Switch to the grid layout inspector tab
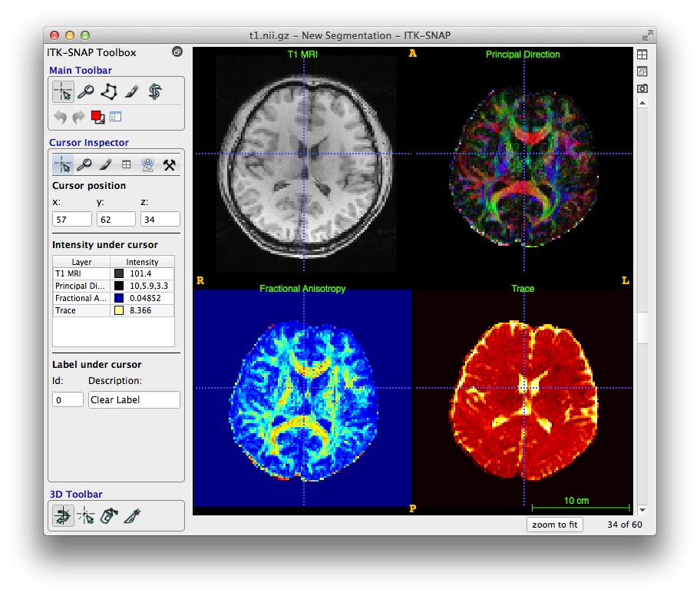Screen dimensions: 700x596 [127, 164]
